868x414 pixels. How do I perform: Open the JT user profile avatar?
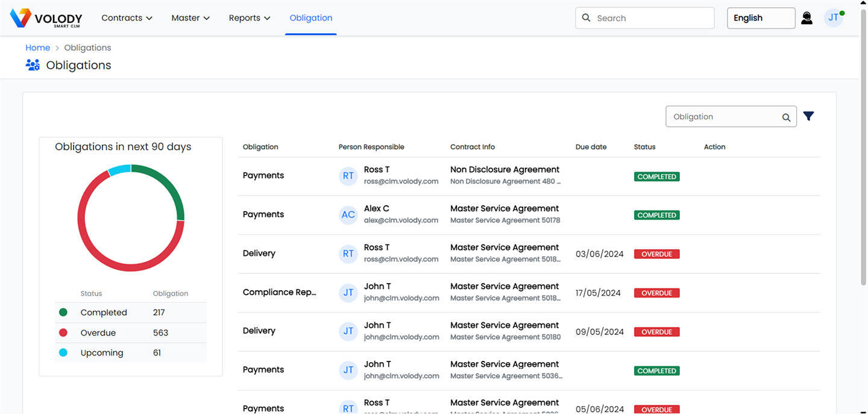click(833, 18)
